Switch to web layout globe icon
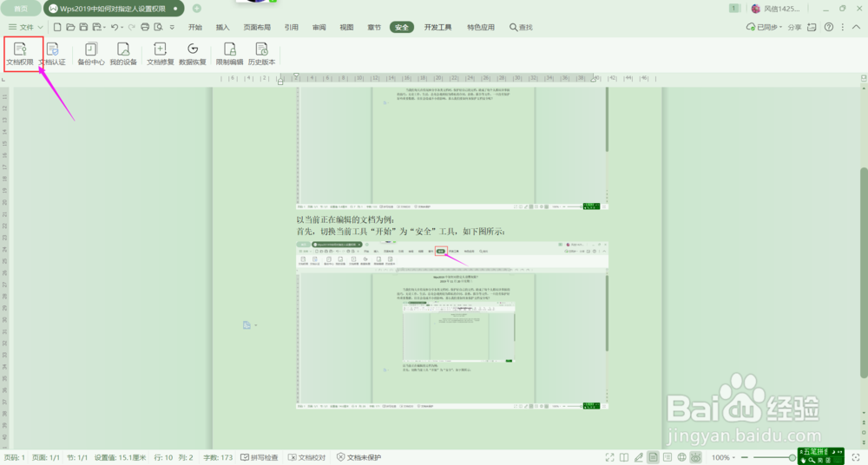Screen dimensions: 868x465 pyautogui.click(x=682, y=457)
